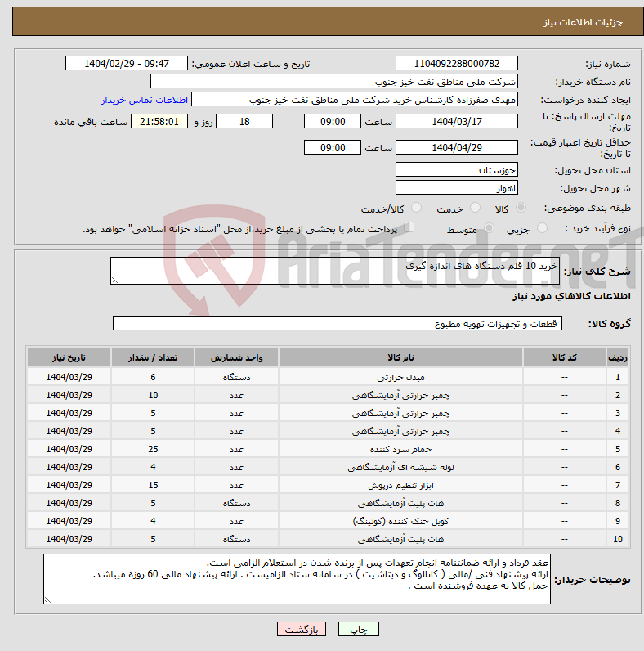
Task: Toggle the Islamic treasury payment checkbox
Action: pos(409,227)
